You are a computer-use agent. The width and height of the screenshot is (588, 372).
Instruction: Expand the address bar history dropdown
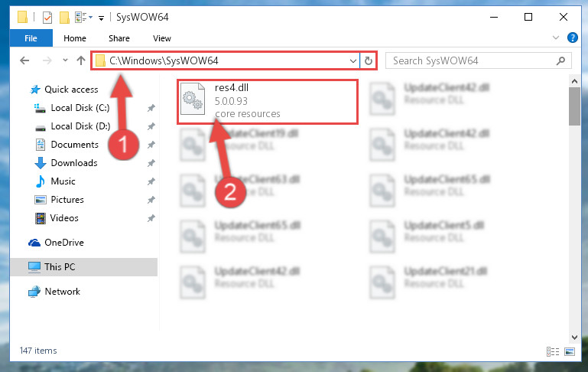pyautogui.click(x=352, y=60)
